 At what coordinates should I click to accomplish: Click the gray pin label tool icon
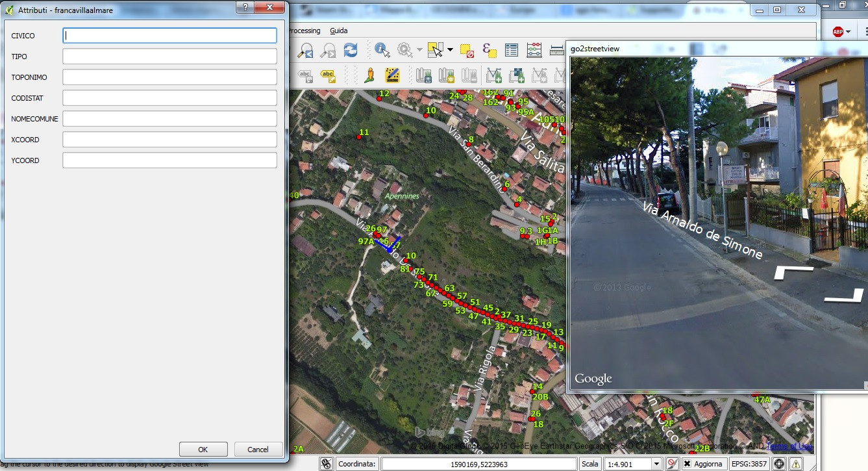click(x=306, y=75)
